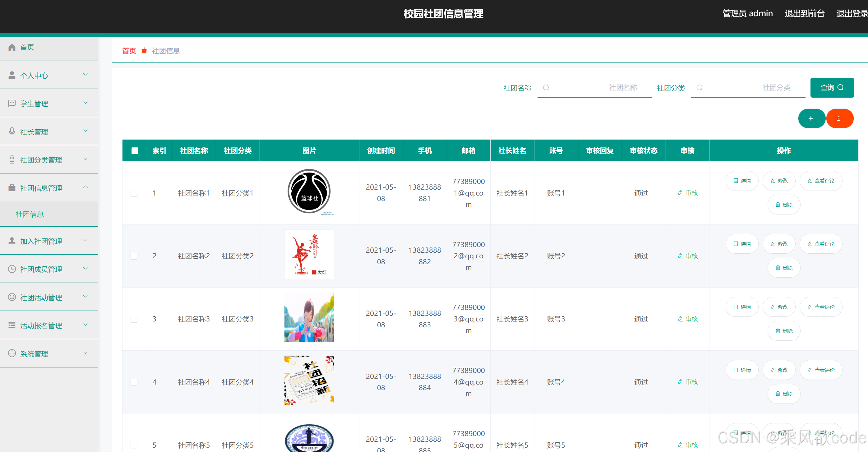Image resolution: width=868 pixels, height=452 pixels.
Task: Click the orange trash delete icon
Action: [x=840, y=118]
